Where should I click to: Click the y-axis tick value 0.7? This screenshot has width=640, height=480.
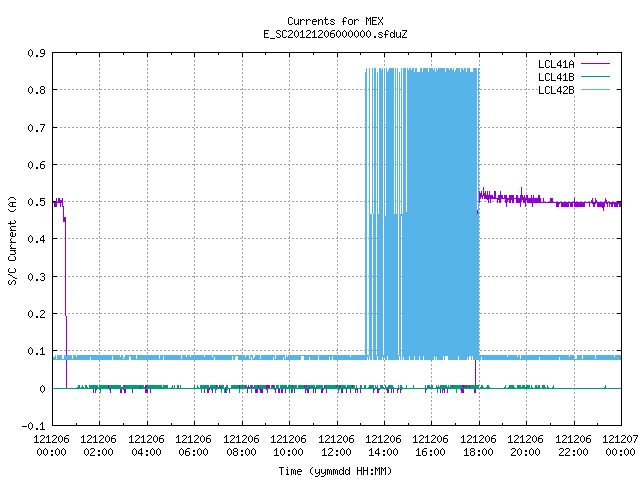36,128
